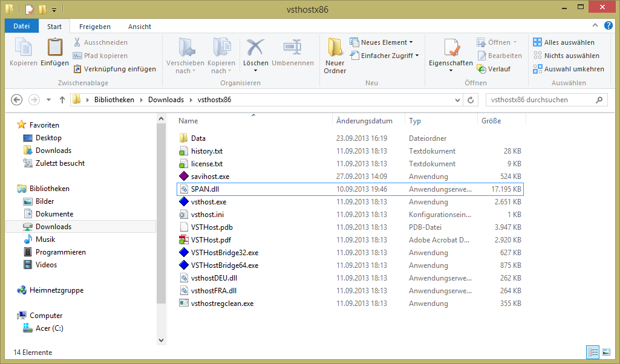Create a new folder with Neuer Ordner
This screenshot has width=620, height=364.
click(x=334, y=56)
